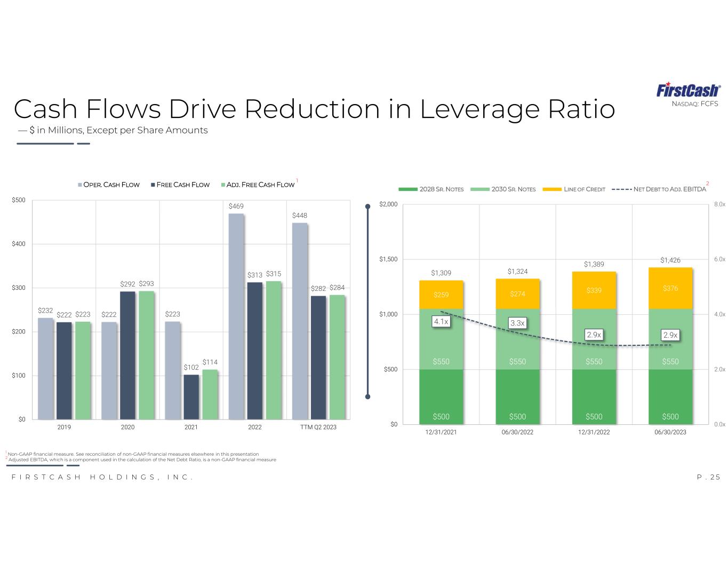The height and width of the screenshot is (563, 728).
Task: Select the $1,426 total debt label
Action: tap(670, 260)
